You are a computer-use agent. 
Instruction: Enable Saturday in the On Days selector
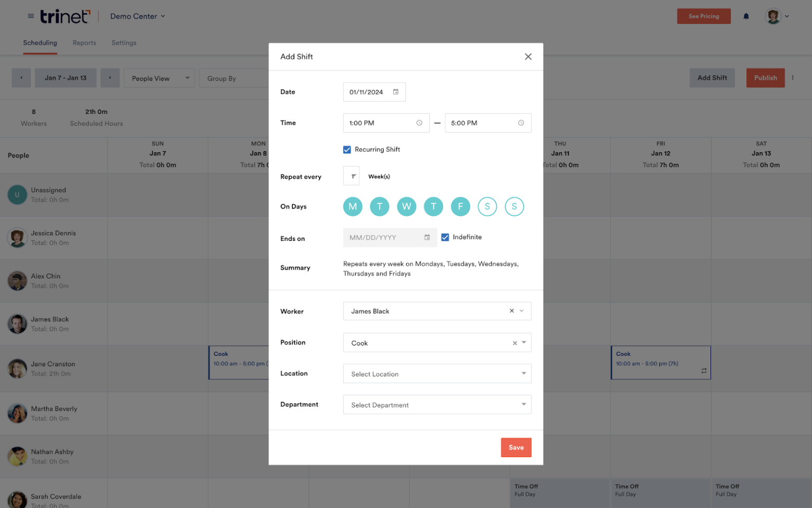point(487,206)
